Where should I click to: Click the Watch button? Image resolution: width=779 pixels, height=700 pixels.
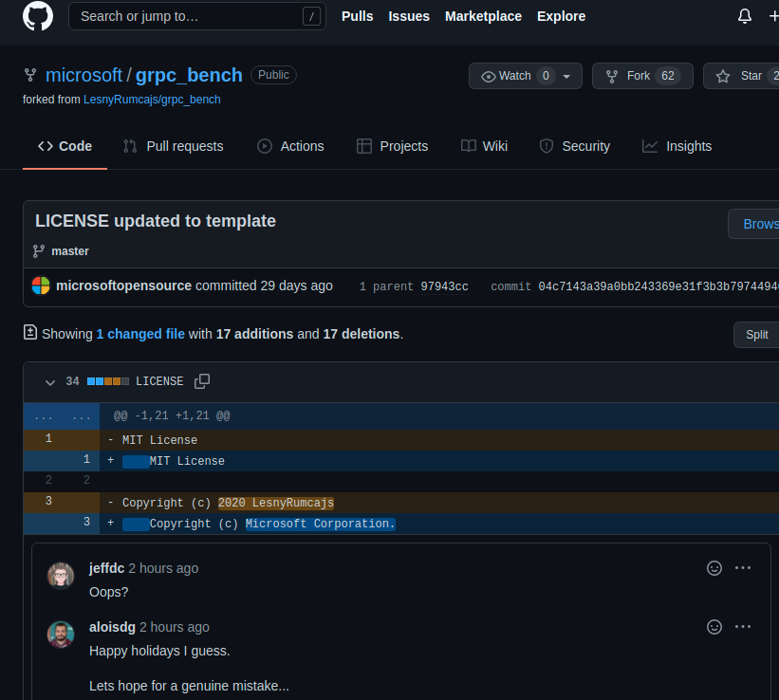tap(525, 76)
